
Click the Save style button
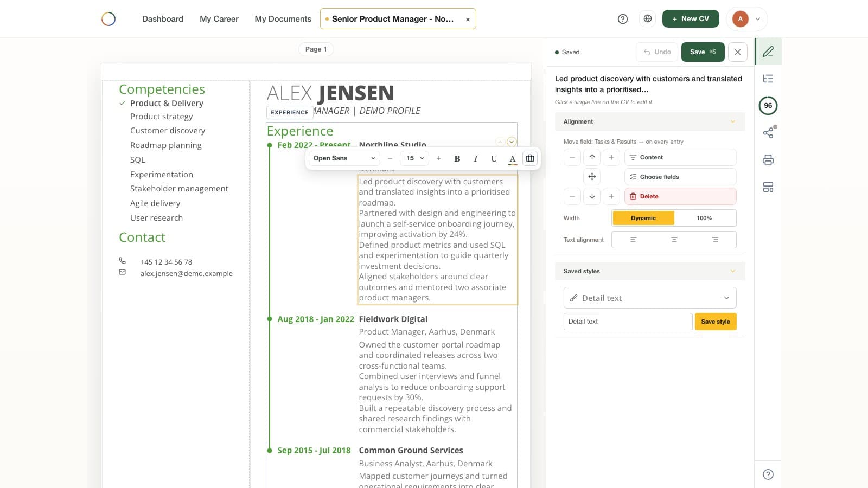[716, 322]
